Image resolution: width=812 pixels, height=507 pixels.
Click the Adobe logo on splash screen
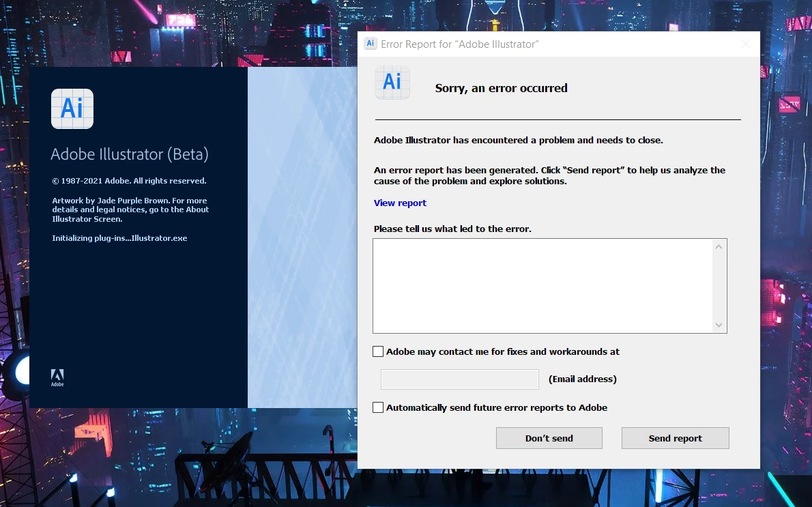(x=57, y=377)
